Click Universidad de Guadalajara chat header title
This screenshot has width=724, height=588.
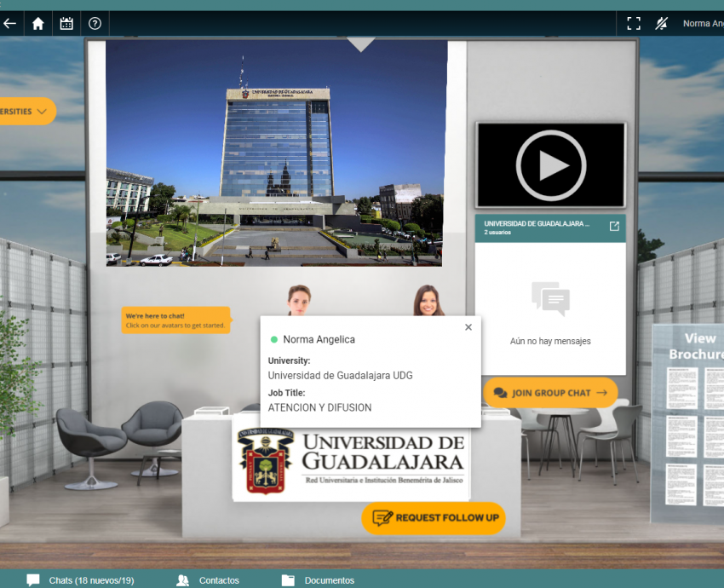[x=537, y=223]
